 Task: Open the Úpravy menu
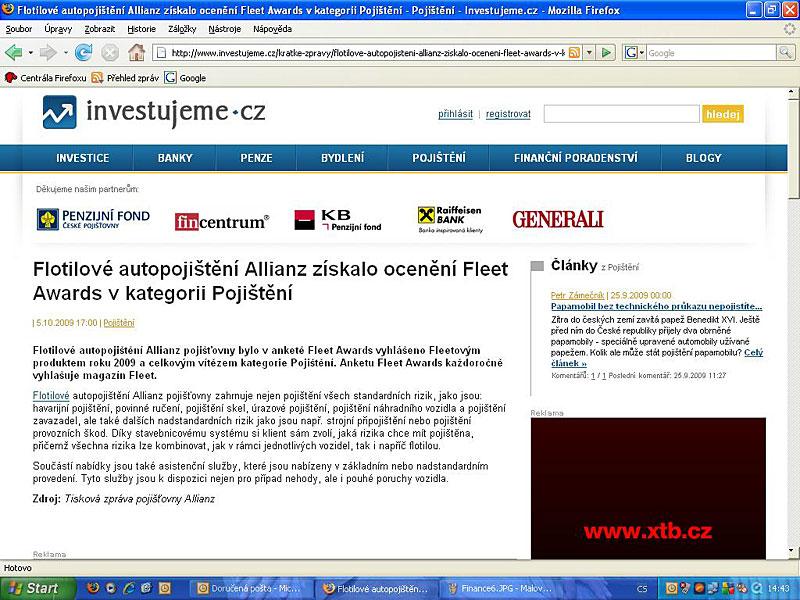point(58,29)
